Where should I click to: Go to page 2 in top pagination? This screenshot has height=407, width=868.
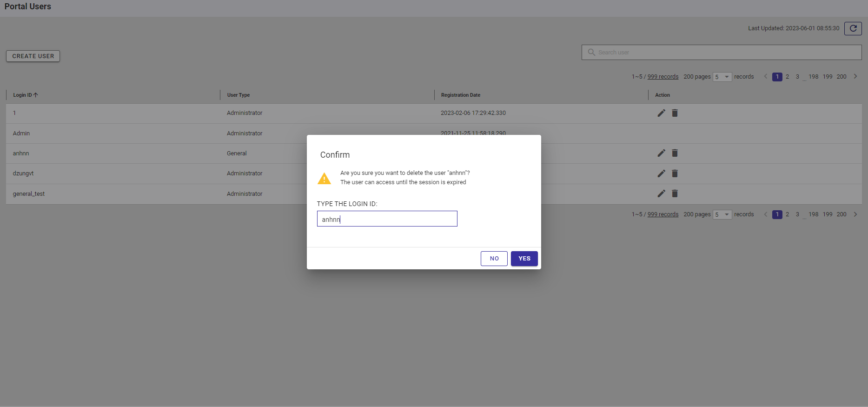tap(787, 77)
